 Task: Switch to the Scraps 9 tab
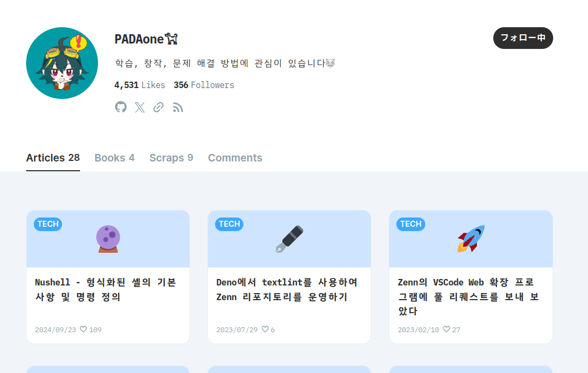[x=171, y=158]
